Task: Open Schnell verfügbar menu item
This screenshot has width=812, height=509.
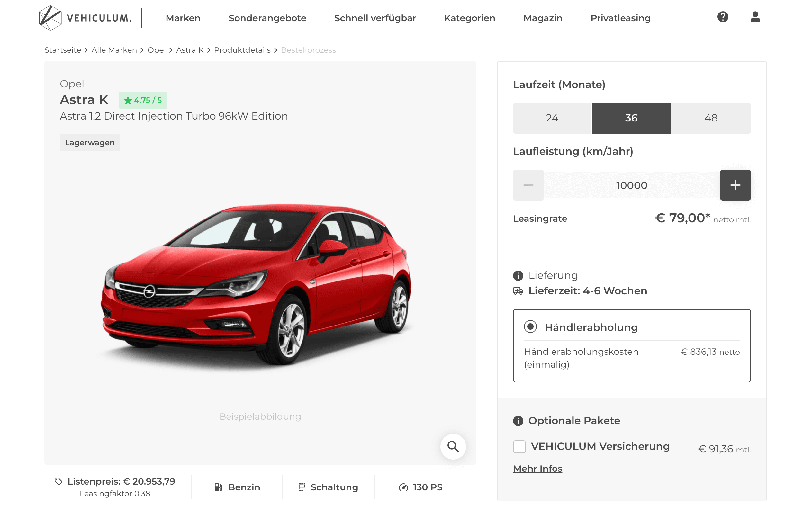Action: 375,18
